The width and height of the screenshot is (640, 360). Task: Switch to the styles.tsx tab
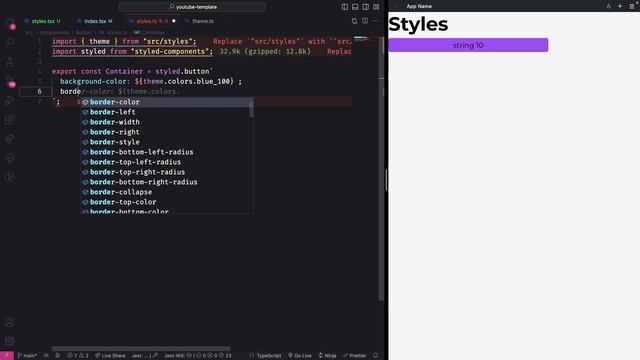(42, 21)
